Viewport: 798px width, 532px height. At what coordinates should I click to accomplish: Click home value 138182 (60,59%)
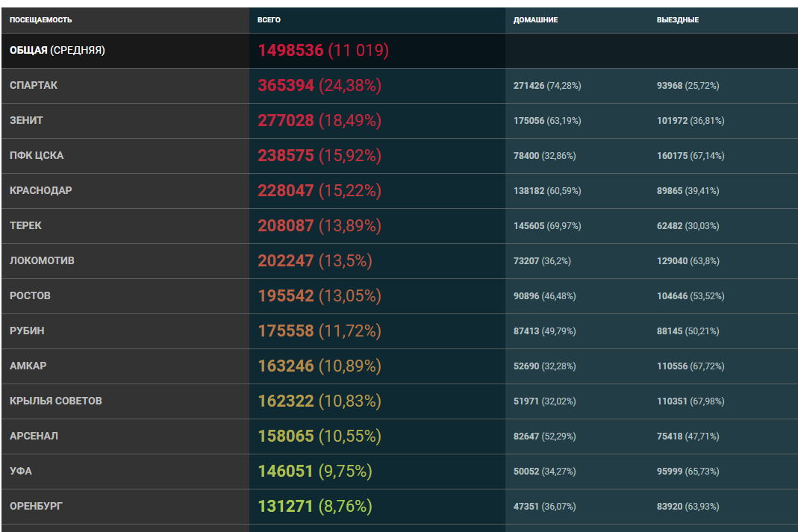click(x=547, y=191)
